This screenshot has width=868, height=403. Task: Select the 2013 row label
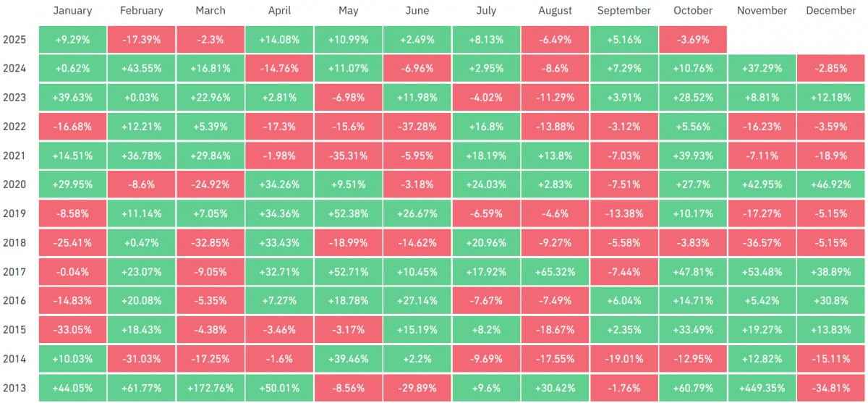(x=14, y=387)
